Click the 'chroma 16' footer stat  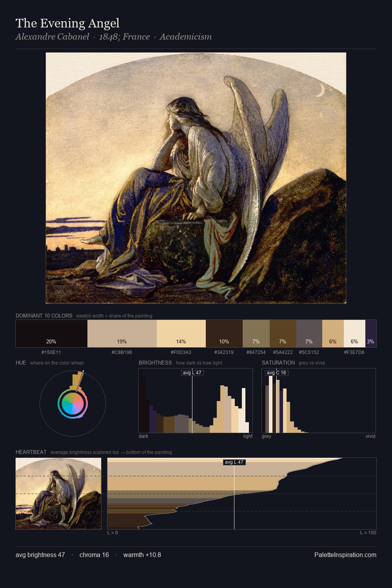(94, 555)
